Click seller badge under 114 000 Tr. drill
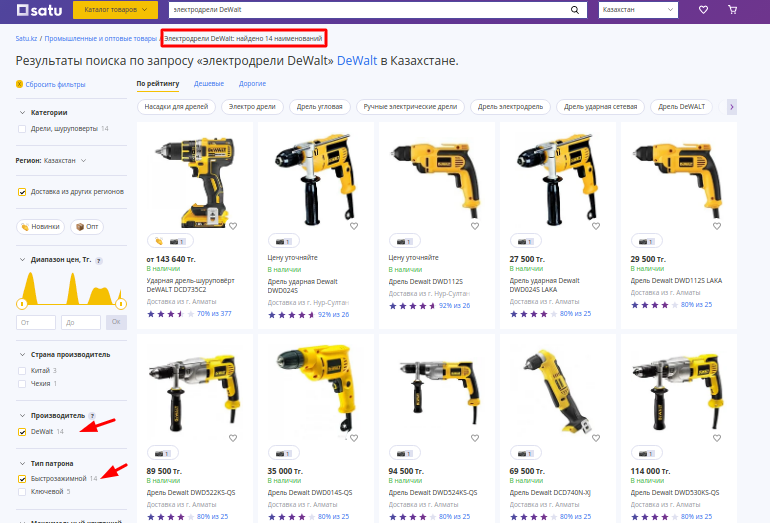This screenshot has height=523, width=770. [647, 453]
